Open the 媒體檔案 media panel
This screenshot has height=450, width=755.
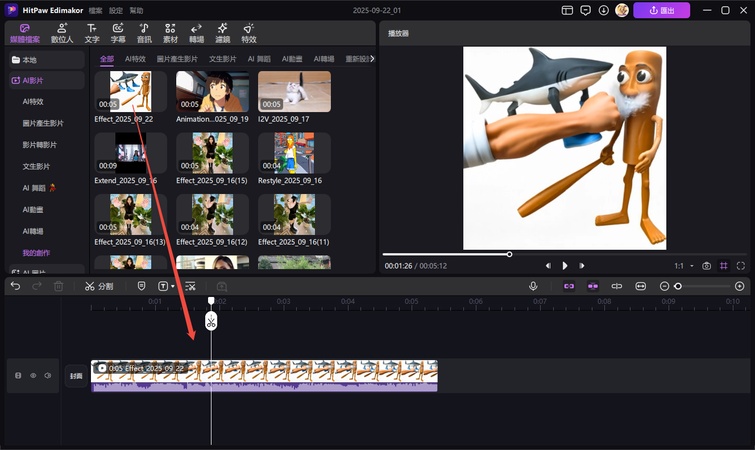tap(25, 33)
